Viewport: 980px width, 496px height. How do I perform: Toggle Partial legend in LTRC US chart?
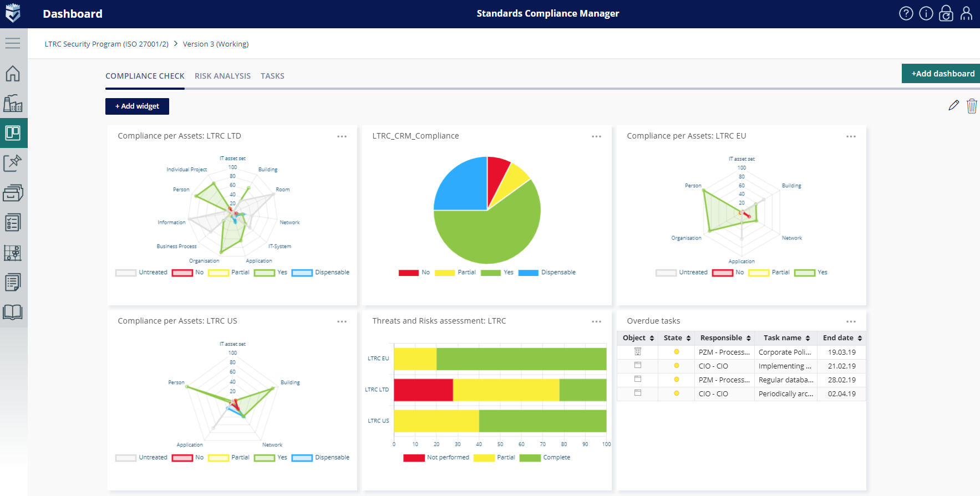coord(229,458)
